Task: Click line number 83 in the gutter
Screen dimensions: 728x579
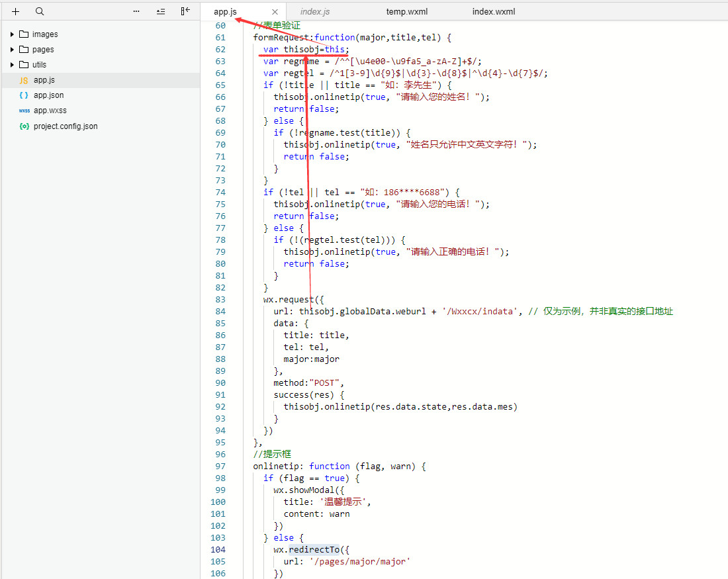Action: [220, 300]
